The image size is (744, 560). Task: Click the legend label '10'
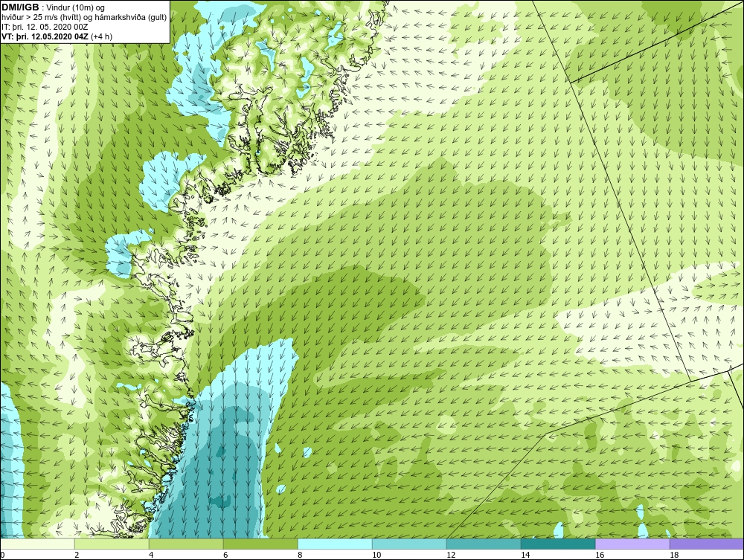(376, 555)
